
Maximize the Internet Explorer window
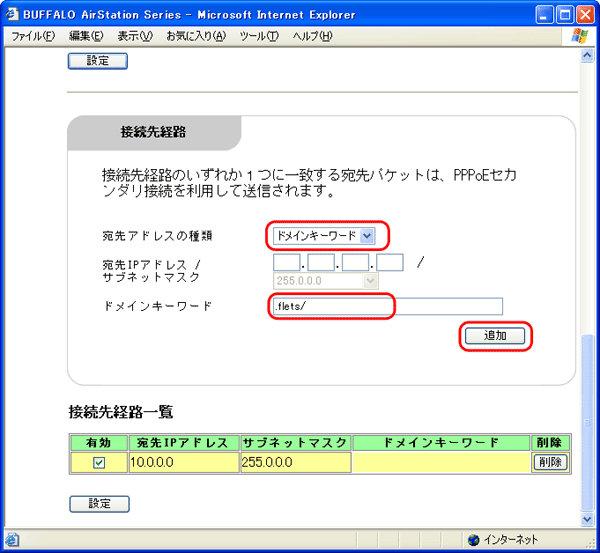tap(565, 15)
